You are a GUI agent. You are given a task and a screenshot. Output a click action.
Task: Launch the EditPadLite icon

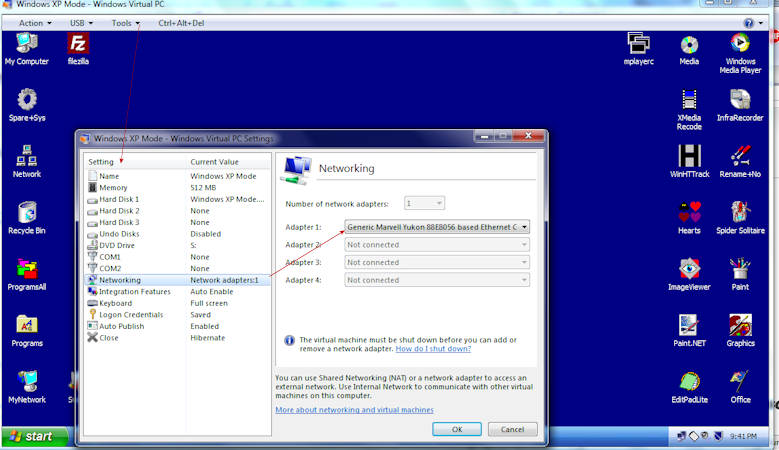click(690, 387)
